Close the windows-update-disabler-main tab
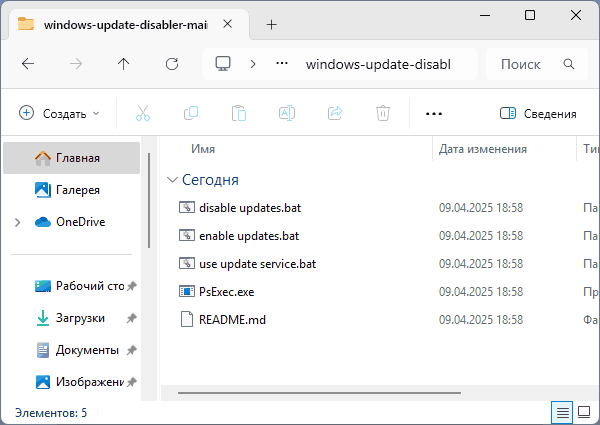Image resolution: width=600 pixels, height=425 pixels. [x=228, y=24]
